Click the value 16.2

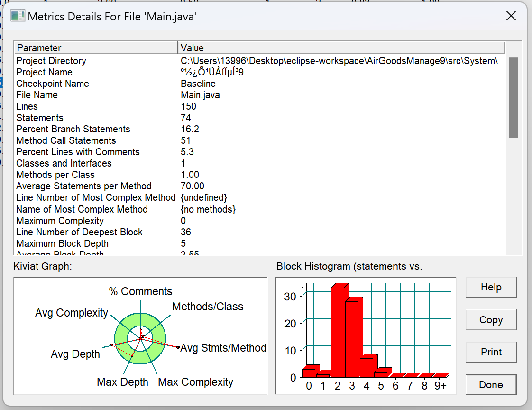pos(190,129)
